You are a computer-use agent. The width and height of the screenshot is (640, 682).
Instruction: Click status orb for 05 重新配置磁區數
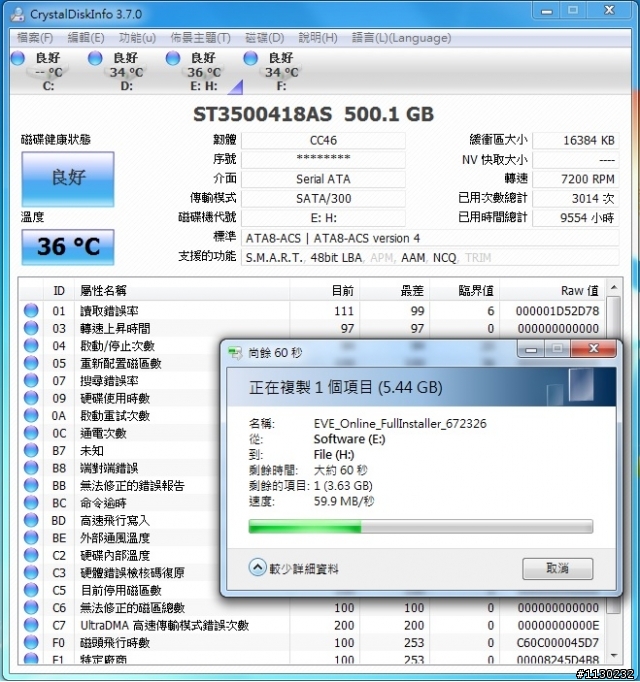31,363
